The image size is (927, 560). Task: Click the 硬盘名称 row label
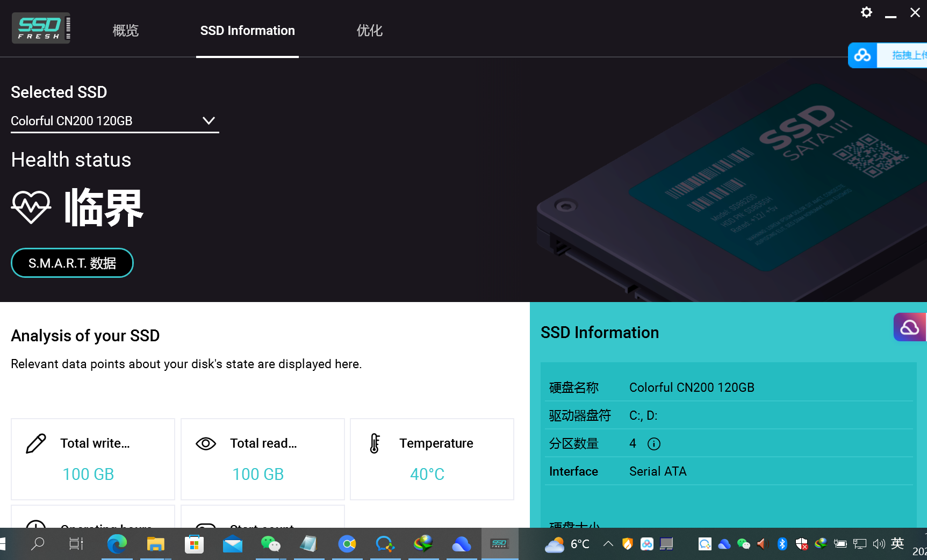pyautogui.click(x=574, y=387)
